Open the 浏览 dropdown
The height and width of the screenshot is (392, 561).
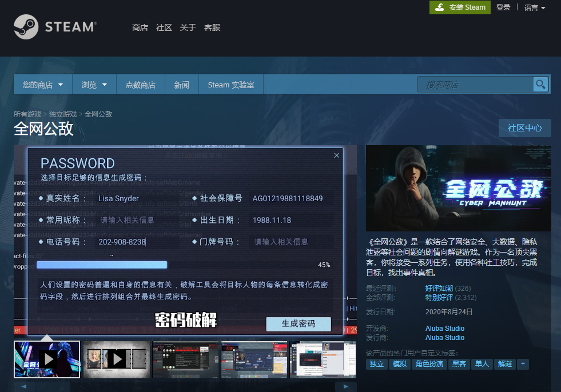tap(94, 84)
